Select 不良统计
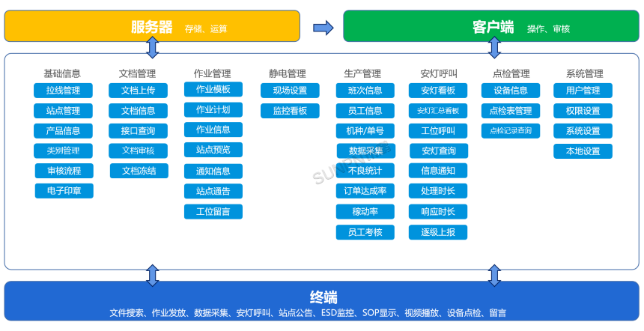The image size is (644, 331). [365, 171]
